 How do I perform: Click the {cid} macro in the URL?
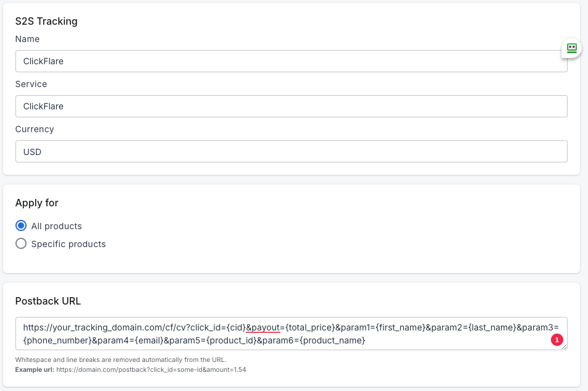point(238,327)
